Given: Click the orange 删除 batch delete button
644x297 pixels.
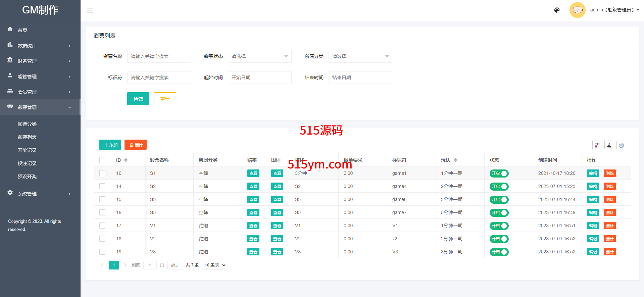Looking at the screenshot, I should (x=136, y=145).
